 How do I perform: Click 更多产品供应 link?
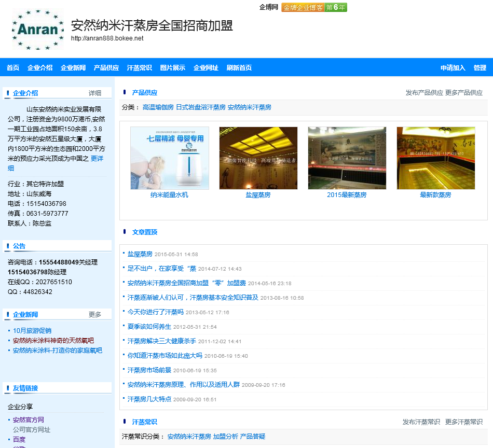pos(464,93)
